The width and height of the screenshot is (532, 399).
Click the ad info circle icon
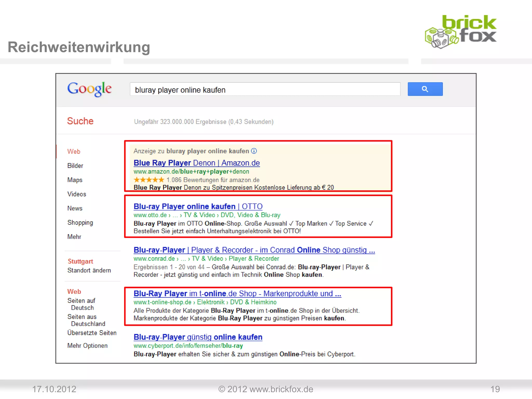254,151
